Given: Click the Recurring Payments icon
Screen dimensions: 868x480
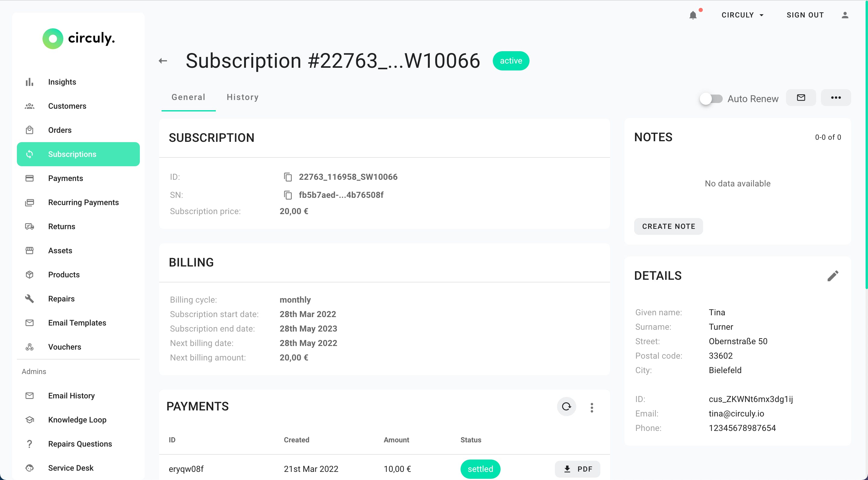Looking at the screenshot, I should point(30,203).
